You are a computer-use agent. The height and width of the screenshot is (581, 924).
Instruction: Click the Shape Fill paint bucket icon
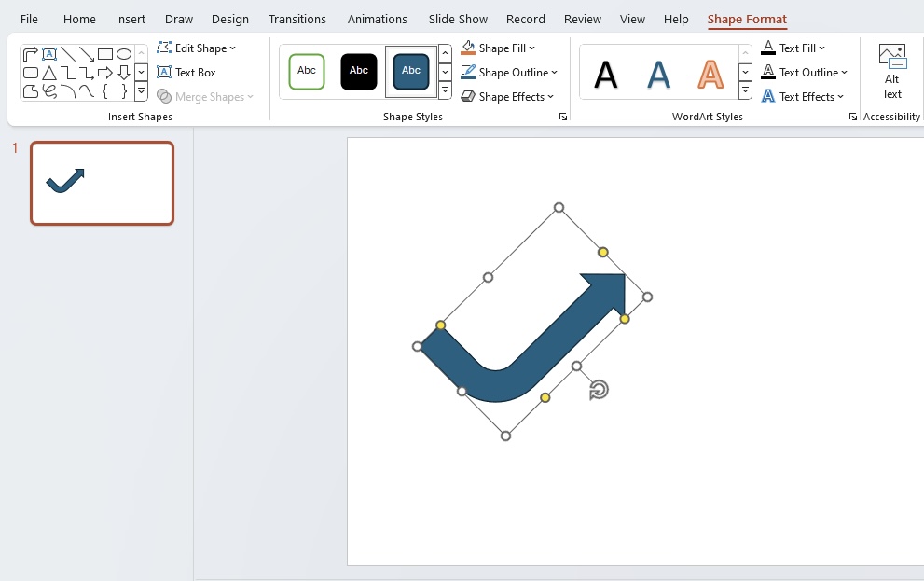(x=468, y=48)
